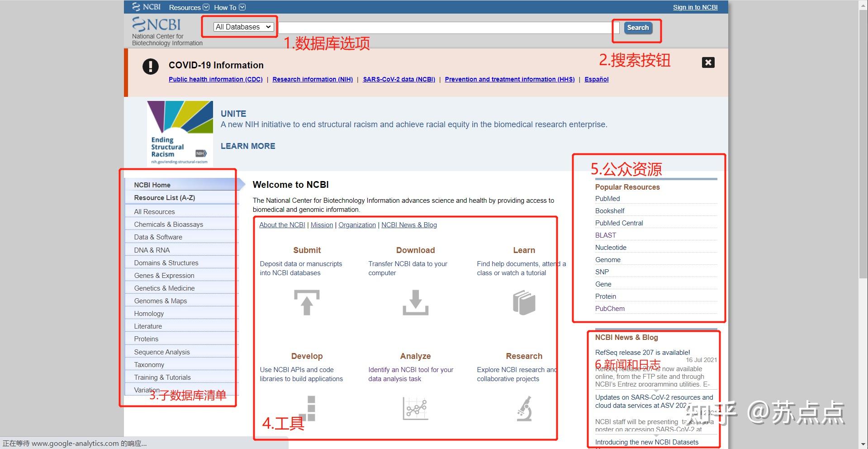Screen dimensions: 868x449
Task: Open RefSeq release 207 news item
Action: [642, 353]
